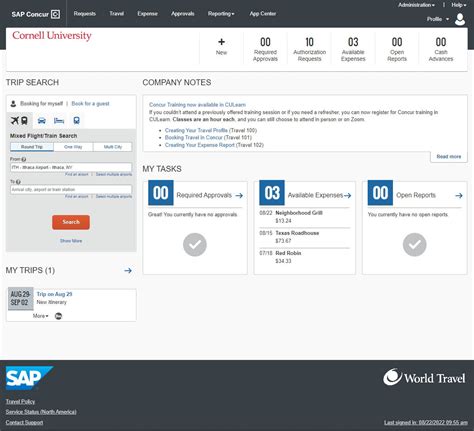
Task: Open the Expense menu
Action: point(147,14)
